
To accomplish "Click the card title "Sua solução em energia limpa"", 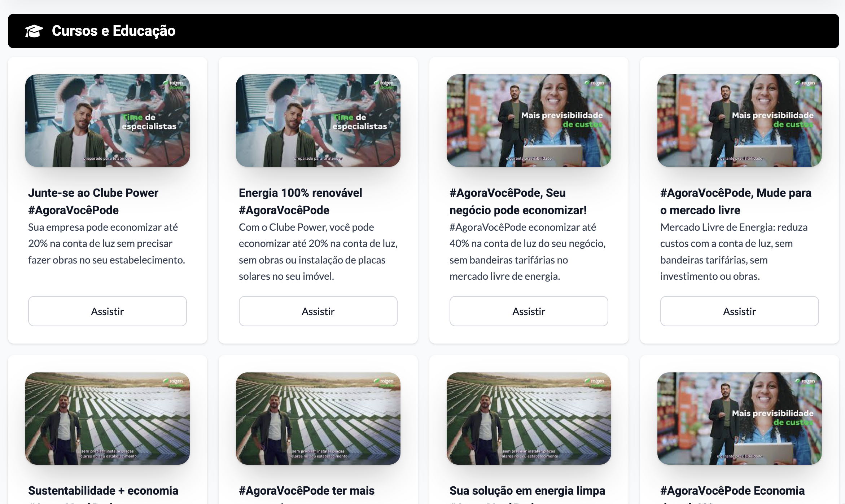I will (527, 491).
